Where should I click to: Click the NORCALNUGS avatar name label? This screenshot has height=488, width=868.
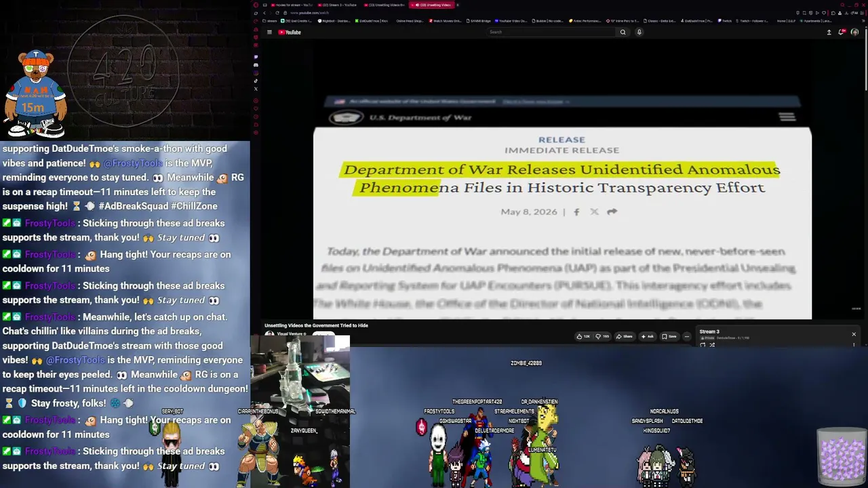(665, 411)
